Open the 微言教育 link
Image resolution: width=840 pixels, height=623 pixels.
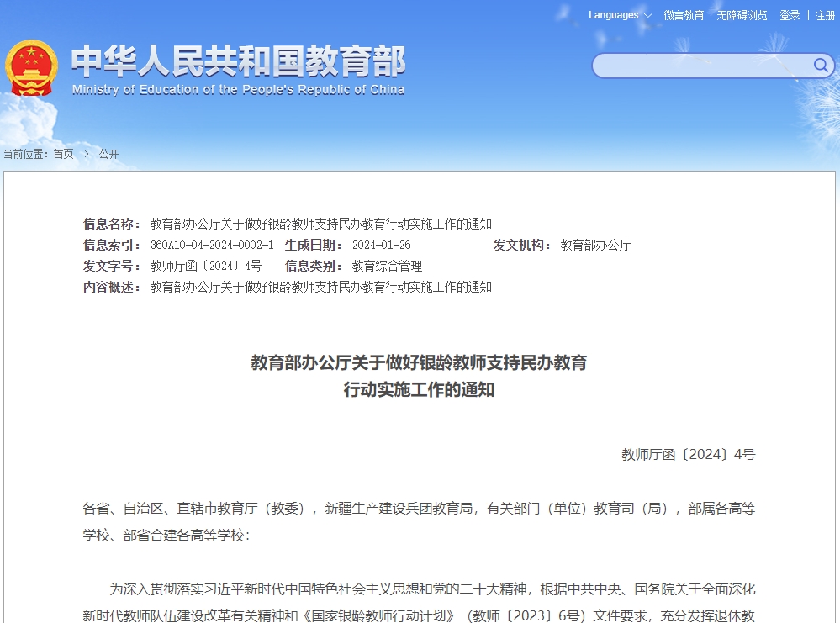pyautogui.click(x=684, y=15)
